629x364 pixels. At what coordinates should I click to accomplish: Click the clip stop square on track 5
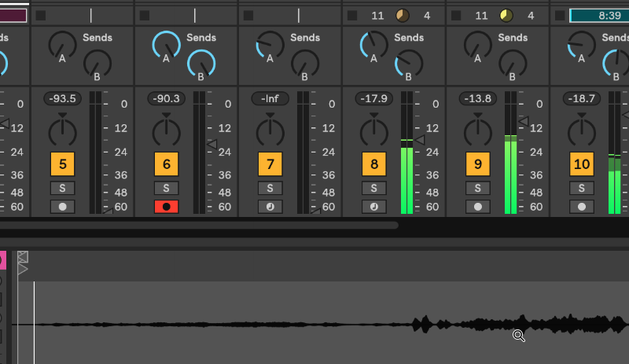tap(41, 16)
